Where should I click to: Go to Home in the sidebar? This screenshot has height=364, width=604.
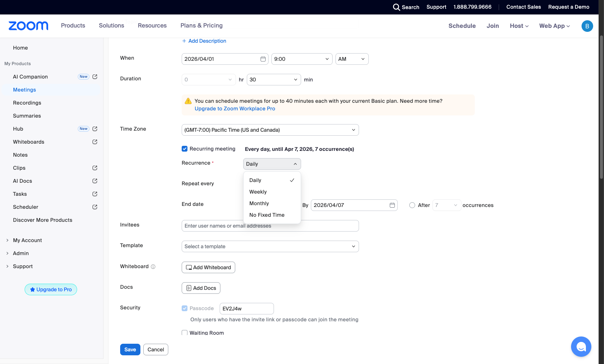(x=20, y=48)
